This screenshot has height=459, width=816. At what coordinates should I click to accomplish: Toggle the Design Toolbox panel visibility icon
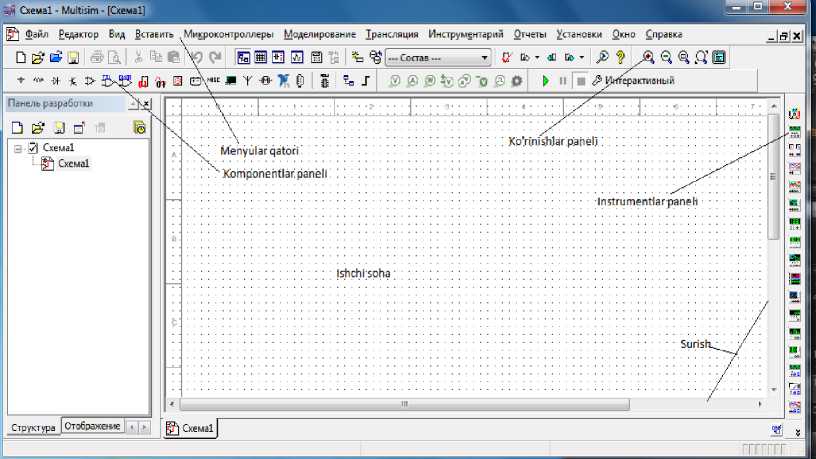(243, 57)
